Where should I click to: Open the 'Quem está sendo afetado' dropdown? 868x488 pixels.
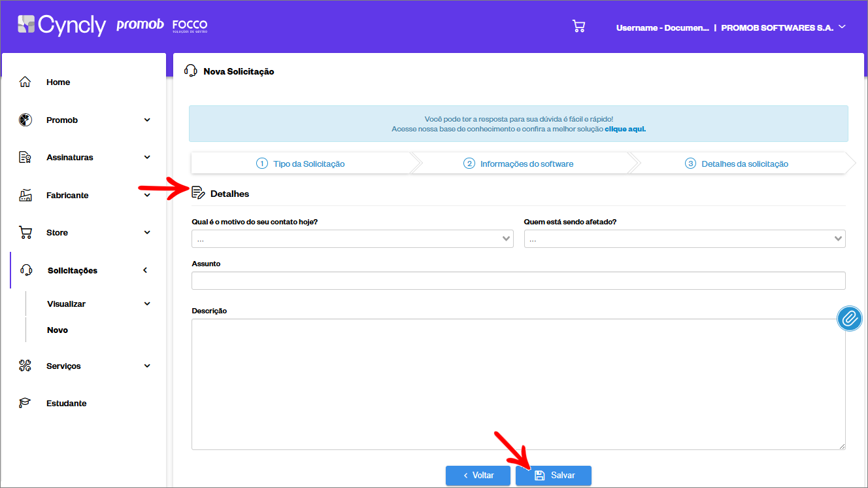click(x=684, y=239)
